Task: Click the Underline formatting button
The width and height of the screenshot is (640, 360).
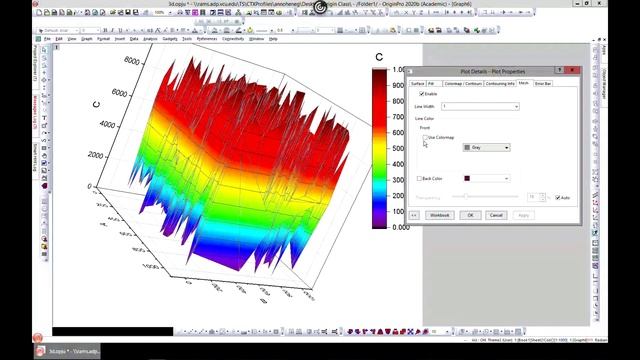Action: 120,31
